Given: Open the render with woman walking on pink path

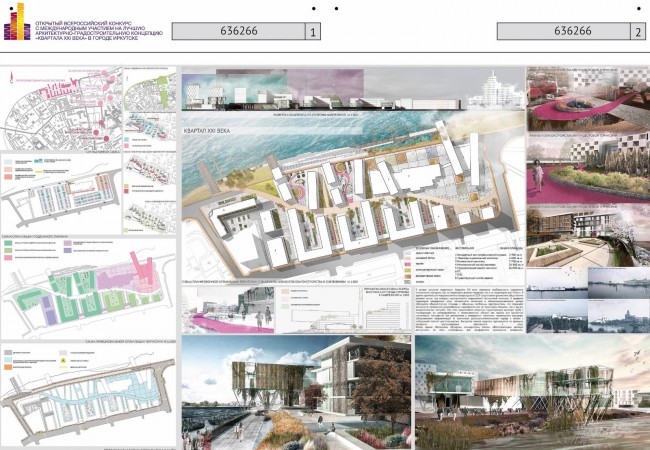Looking at the screenshot, I should click(588, 170).
